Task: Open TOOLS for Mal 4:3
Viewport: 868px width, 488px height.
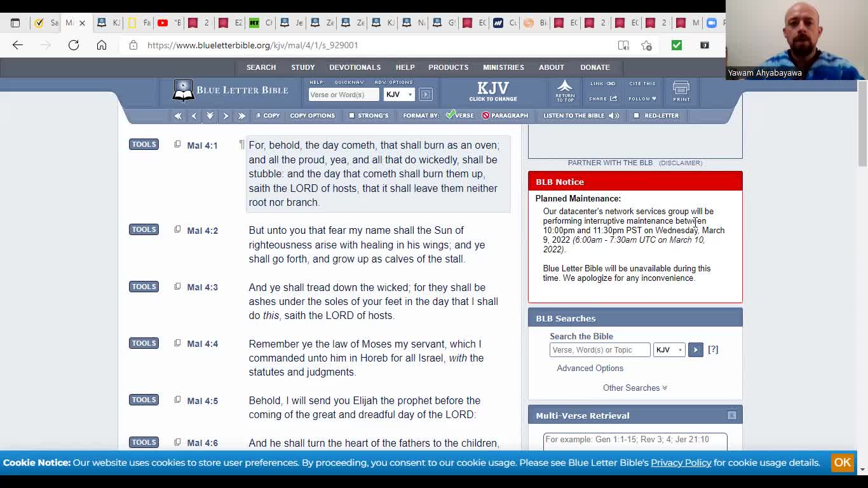Action: 144,286
